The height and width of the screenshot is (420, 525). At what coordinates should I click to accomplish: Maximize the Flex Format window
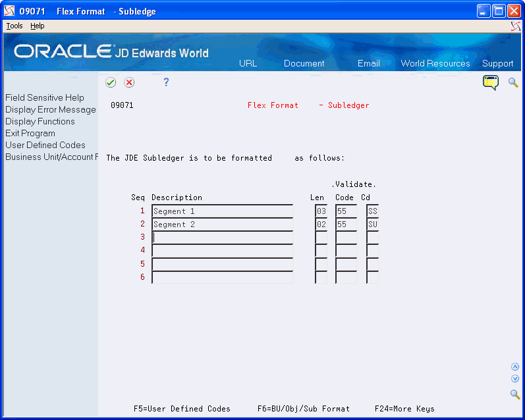[499, 11]
